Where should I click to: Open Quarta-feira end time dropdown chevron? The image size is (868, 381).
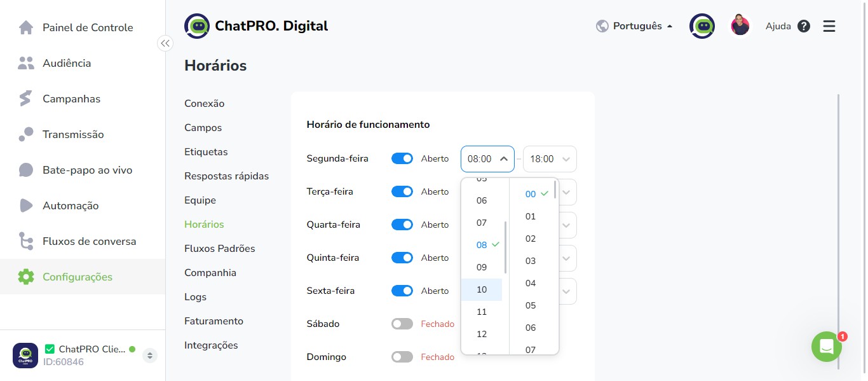(x=566, y=225)
